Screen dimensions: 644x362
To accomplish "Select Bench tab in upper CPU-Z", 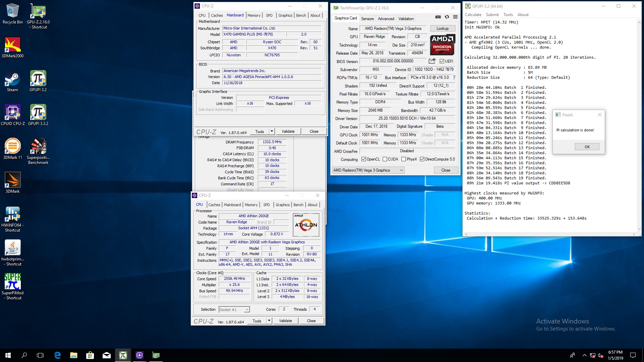I will click(301, 15).
